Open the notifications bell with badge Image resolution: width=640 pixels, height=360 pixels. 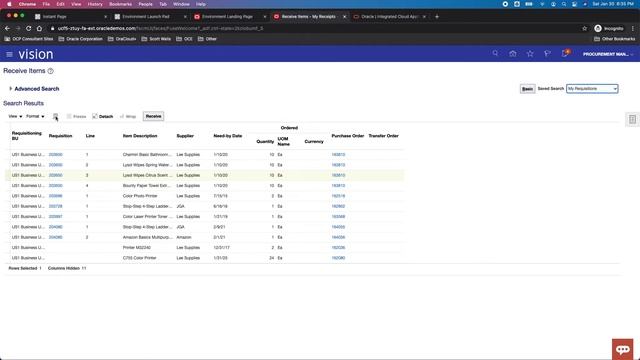coord(565,53)
